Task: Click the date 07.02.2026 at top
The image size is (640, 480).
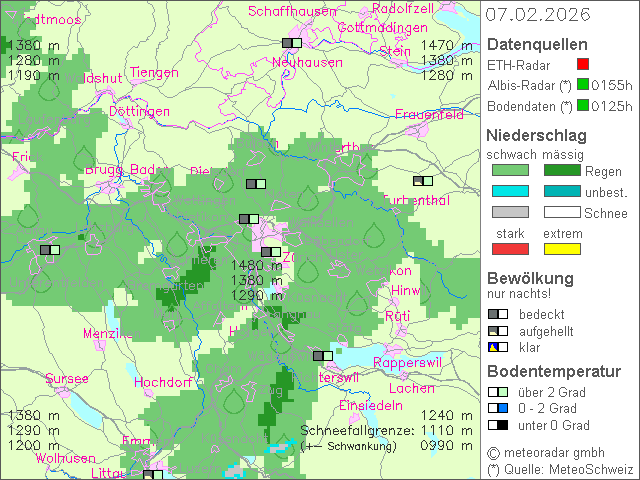Action: (537, 15)
